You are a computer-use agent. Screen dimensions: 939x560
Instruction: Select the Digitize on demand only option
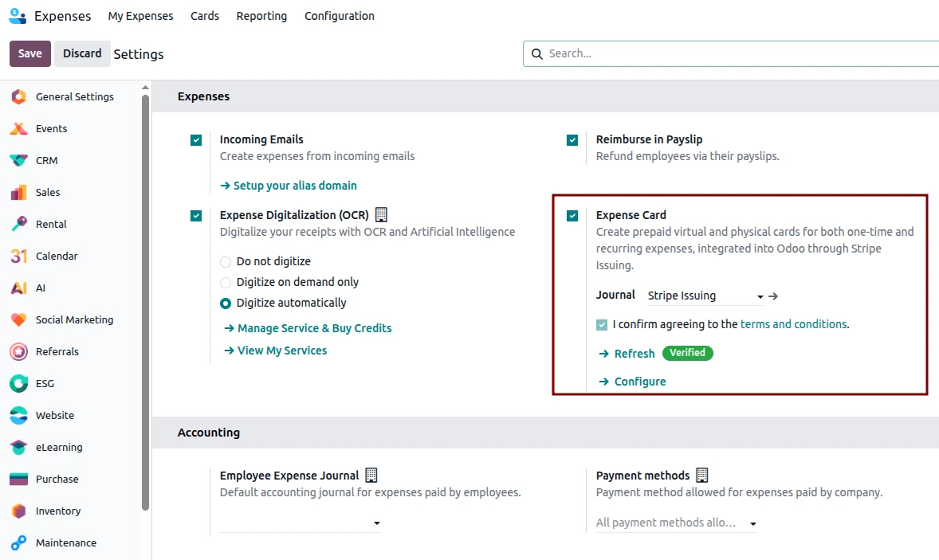(x=224, y=282)
